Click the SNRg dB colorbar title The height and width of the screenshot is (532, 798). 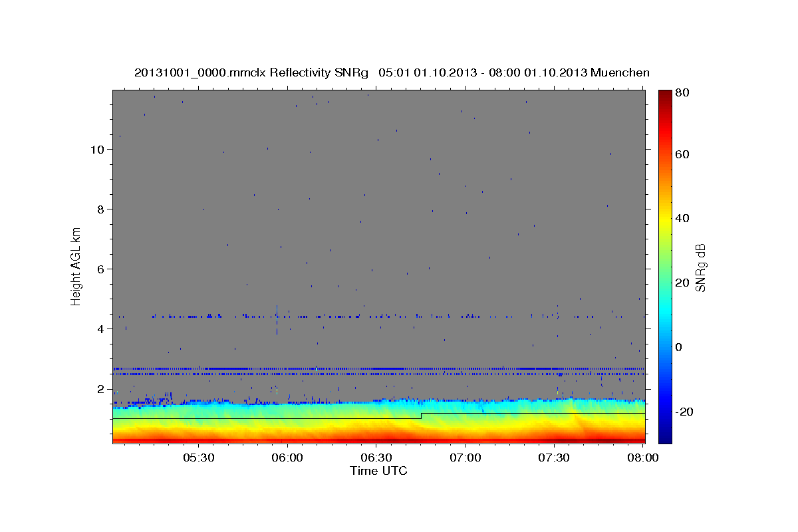(x=700, y=267)
